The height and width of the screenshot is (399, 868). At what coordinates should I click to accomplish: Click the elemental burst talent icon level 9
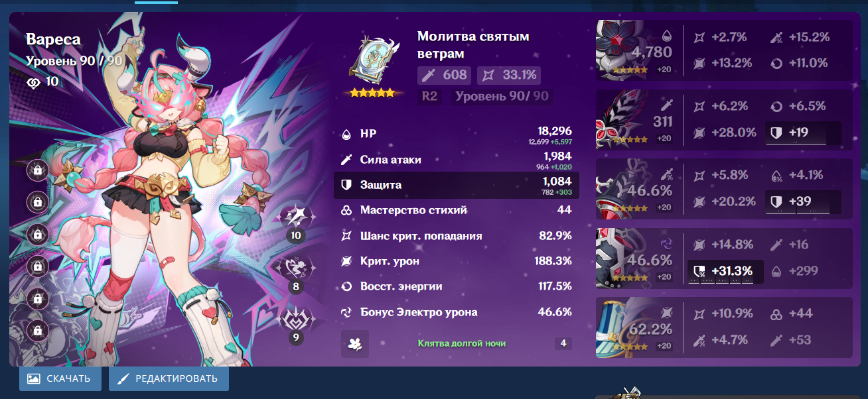pos(296,319)
